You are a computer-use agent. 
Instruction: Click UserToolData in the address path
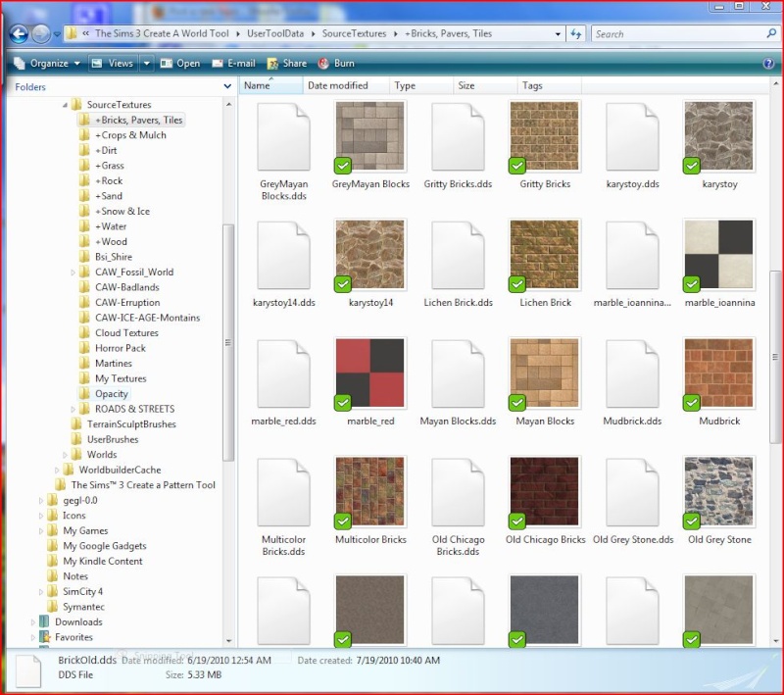pos(275,33)
